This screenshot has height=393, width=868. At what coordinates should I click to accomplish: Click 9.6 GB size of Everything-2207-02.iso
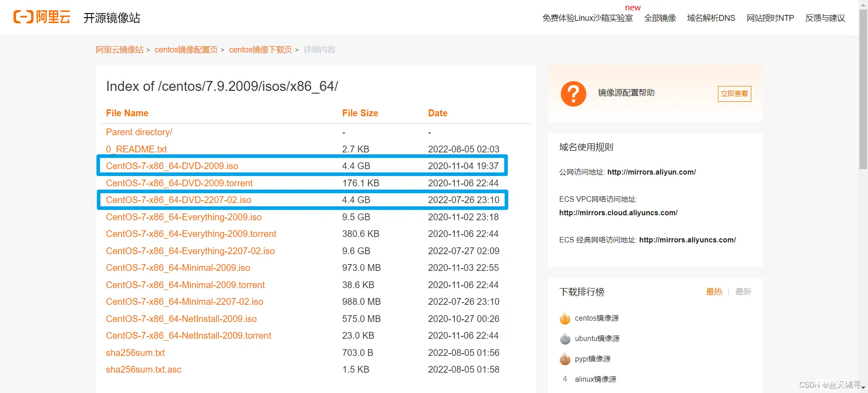click(356, 251)
